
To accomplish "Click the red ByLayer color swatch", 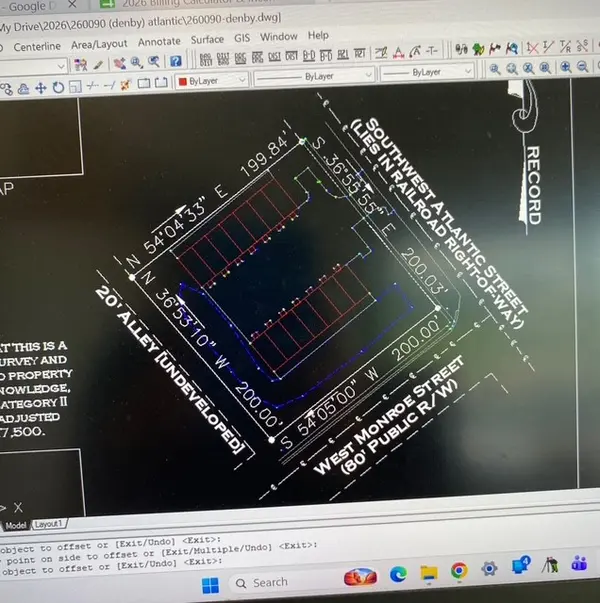I will [x=183, y=82].
